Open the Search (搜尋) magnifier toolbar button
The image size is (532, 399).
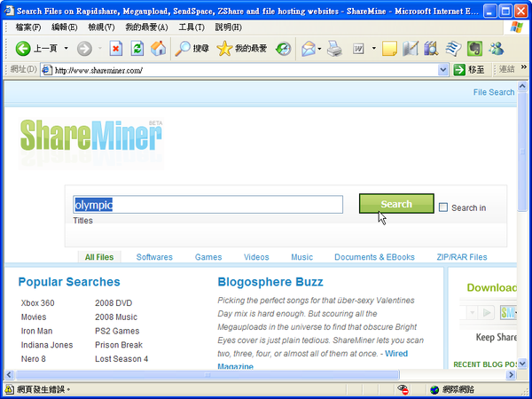tap(192, 49)
